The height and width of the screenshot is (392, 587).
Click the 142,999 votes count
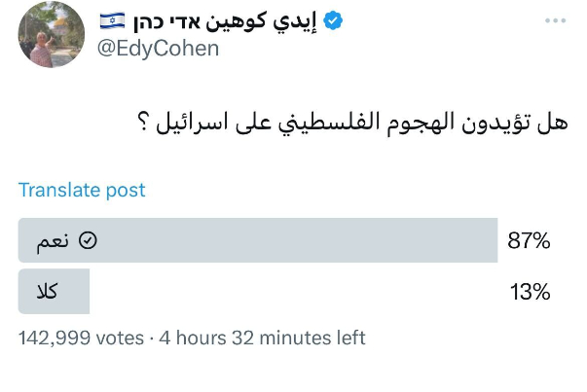[x=80, y=338]
